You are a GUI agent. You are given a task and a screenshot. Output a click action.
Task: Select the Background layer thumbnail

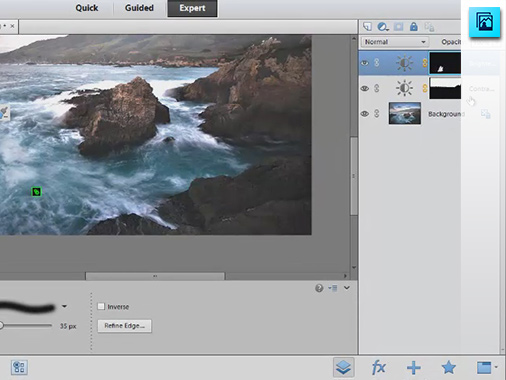(405, 114)
